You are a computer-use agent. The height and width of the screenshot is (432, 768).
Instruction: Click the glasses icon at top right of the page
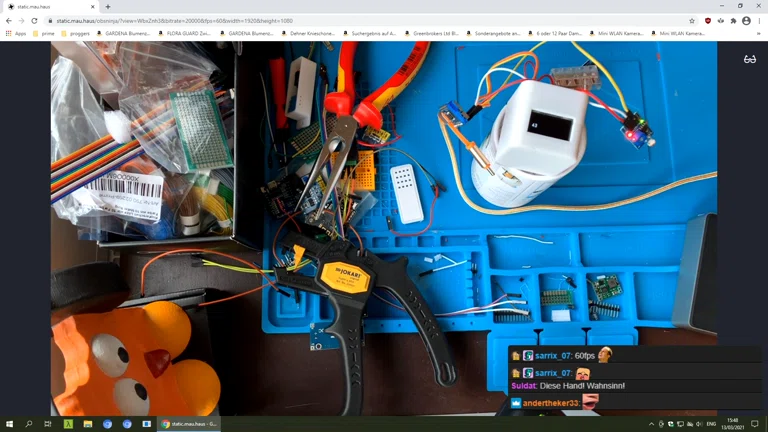click(750, 59)
